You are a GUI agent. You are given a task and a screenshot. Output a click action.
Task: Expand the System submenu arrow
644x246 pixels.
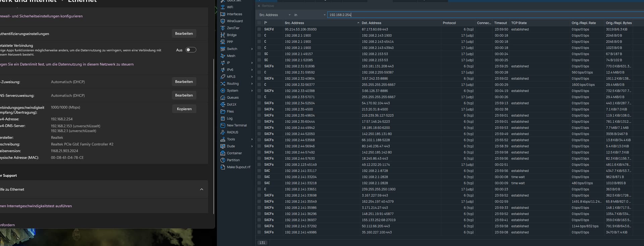252,90
